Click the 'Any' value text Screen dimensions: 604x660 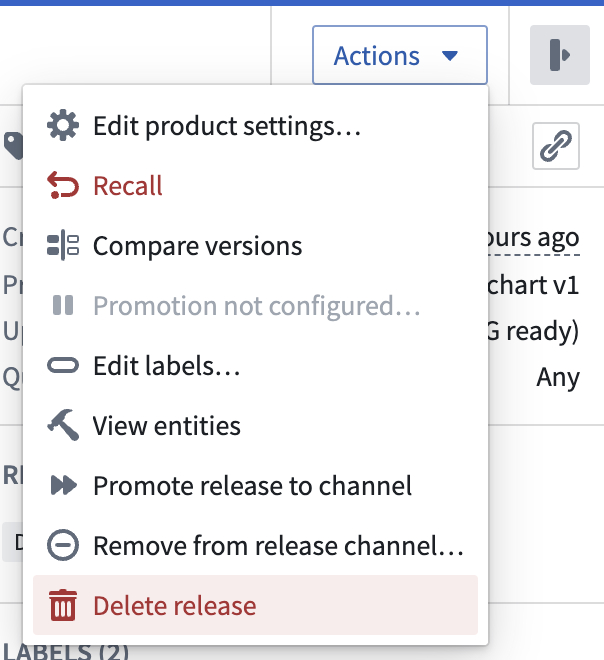pyautogui.click(x=558, y=377)
